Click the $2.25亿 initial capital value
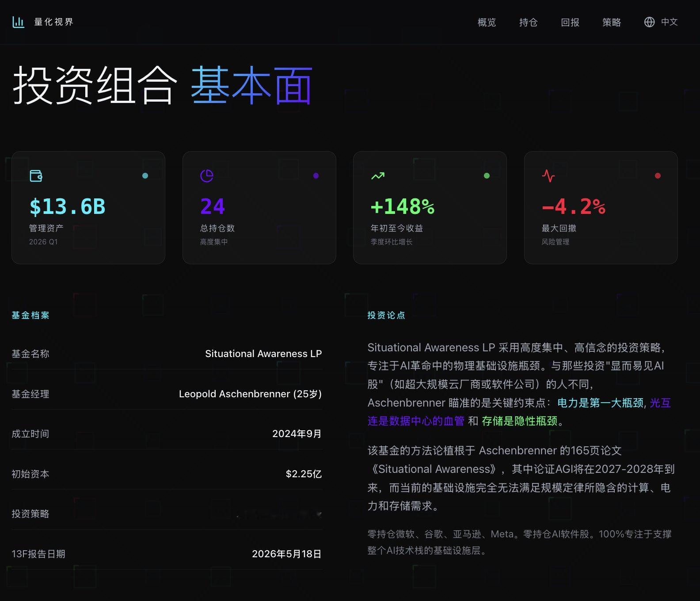Screen dimensions: 700x601 pos(304,474)
